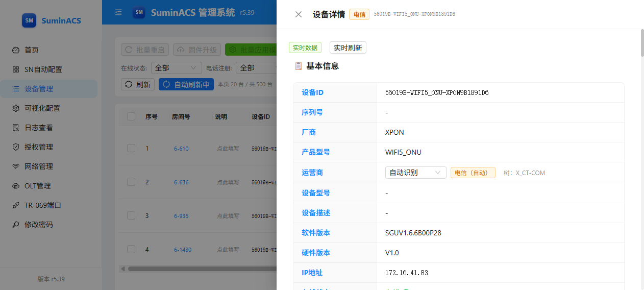Open room link 6-935

click(x=181, y=216)
